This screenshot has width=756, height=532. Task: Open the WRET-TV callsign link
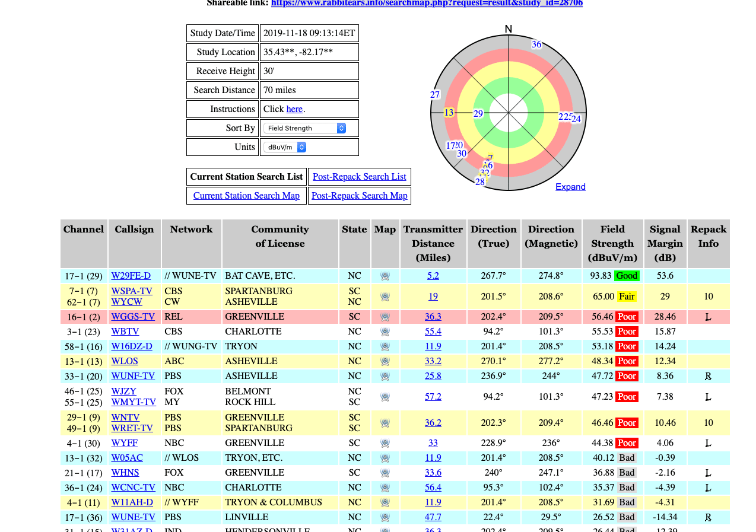point(132,428)
